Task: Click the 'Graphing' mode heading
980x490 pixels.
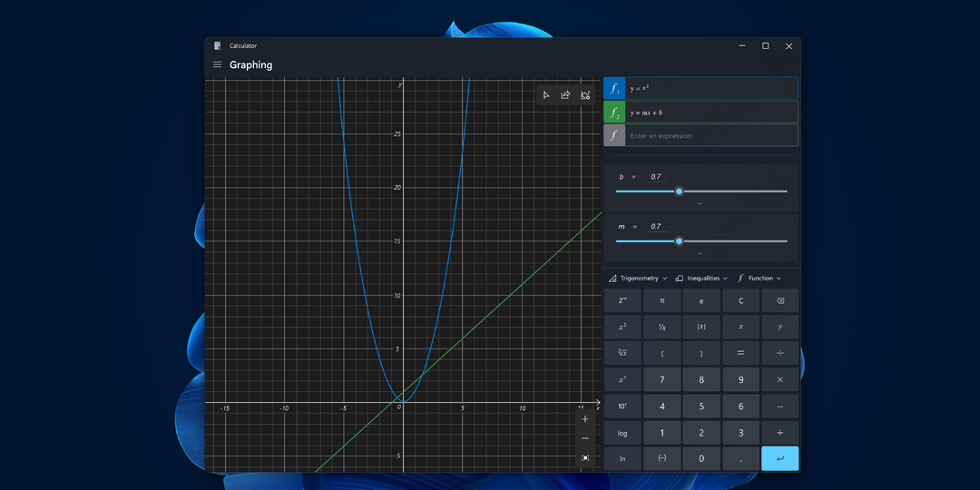Action: (250, 65)
